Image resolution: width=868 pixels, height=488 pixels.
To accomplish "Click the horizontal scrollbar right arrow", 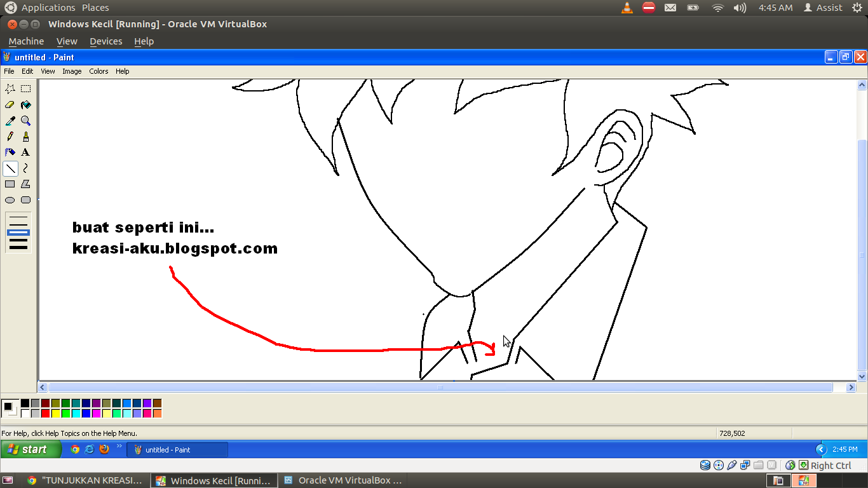I will [851, 388].
